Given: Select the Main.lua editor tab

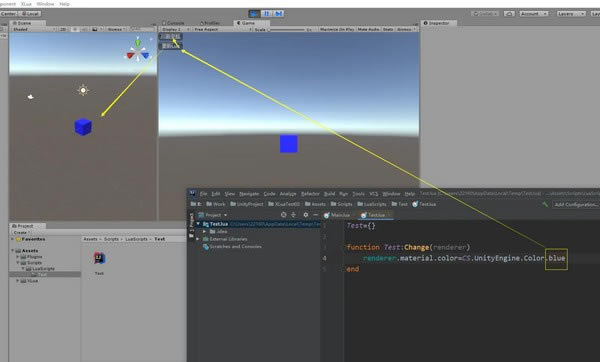Looking at the screenshot, I should pyautogui.click(x=337, y=215).
